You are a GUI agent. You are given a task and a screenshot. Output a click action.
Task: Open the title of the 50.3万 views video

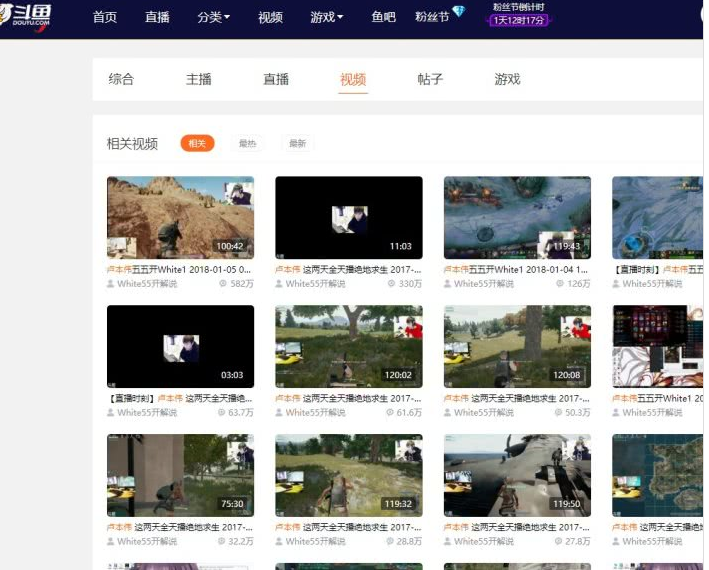[517, 398]
